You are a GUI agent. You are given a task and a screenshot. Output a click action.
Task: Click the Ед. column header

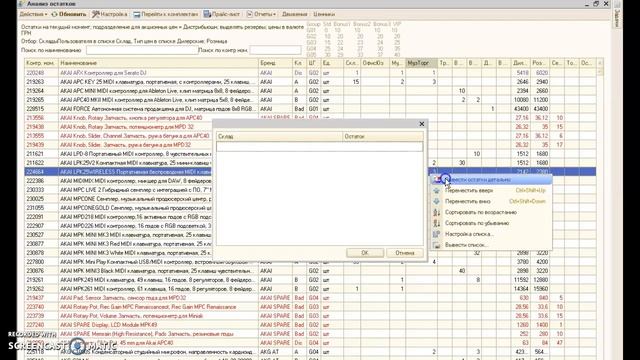[332, 63]
